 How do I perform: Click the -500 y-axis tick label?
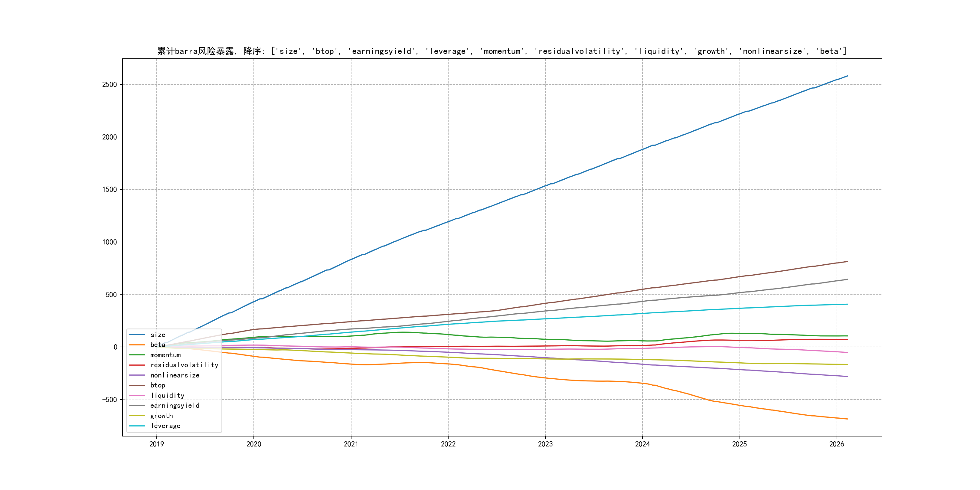click(109, 400)
